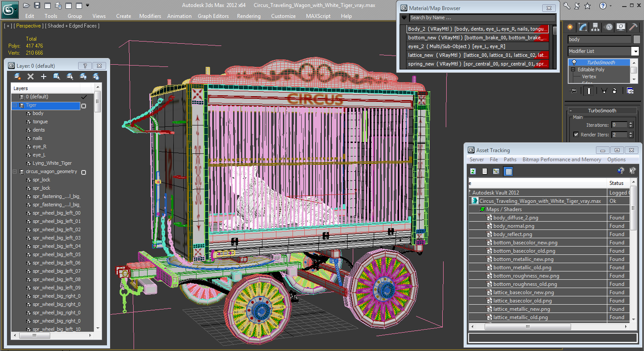Open the Modifier List dropdown
The width and height of the screenshot is (644, 351).
[635, 51]
